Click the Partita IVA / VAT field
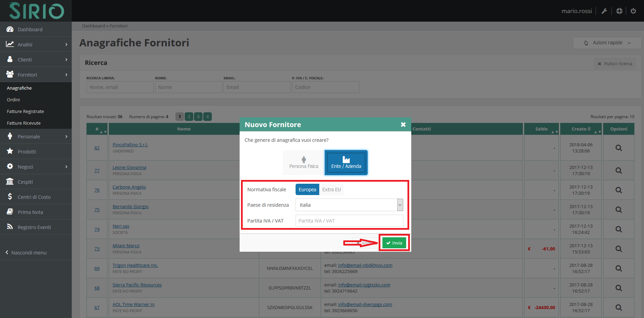 coord(349,221)
